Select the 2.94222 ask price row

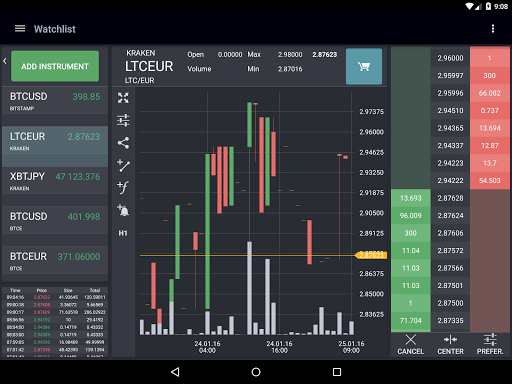click(450, 180)
